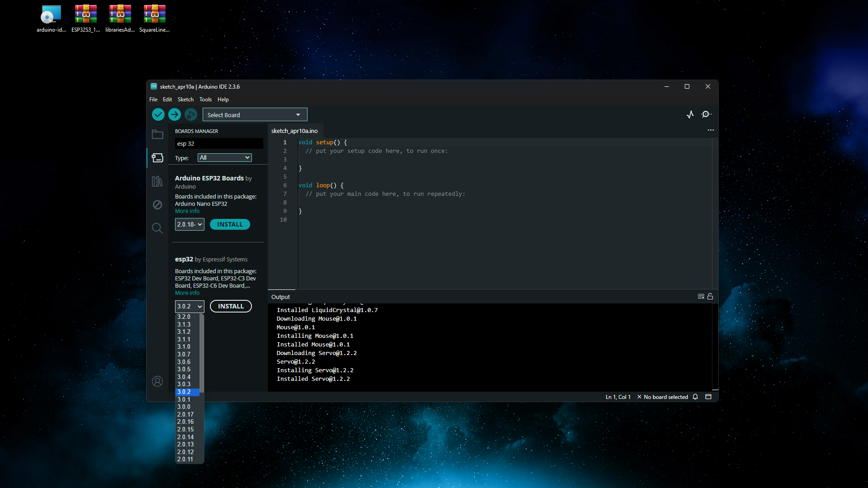
Task: Place cursor on void loop() line
Action: [321, 185]
